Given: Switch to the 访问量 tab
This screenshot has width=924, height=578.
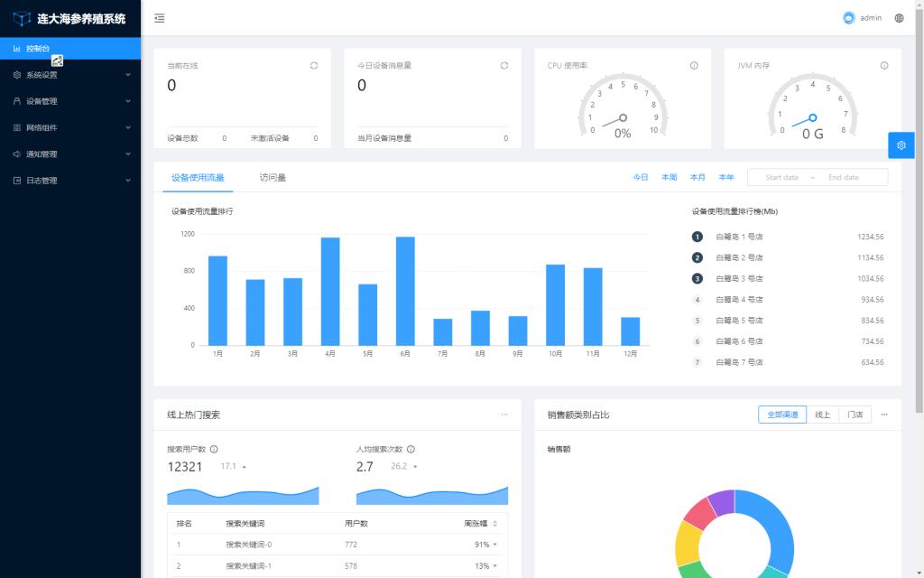Looking at the screenshot, I should (273, 178).
